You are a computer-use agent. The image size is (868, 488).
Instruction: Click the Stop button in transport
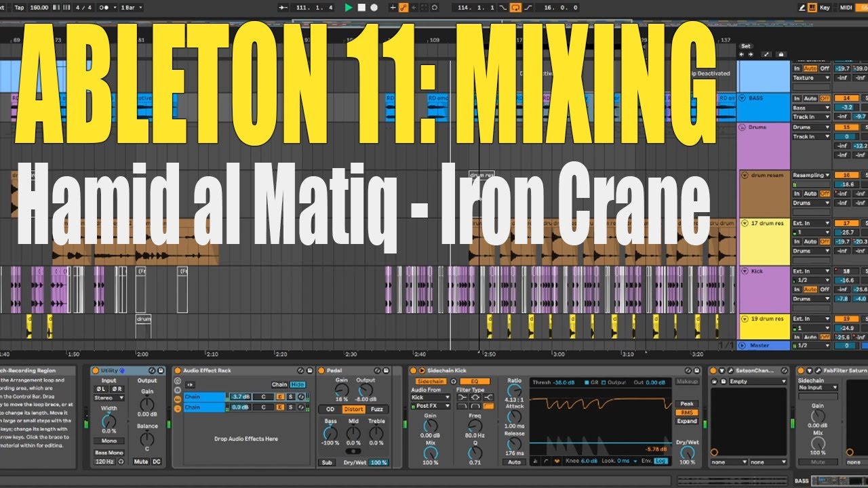tap(361, 7)
